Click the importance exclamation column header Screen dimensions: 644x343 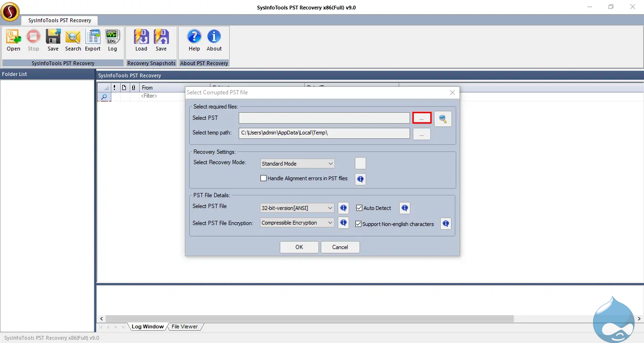pos(115,88)
